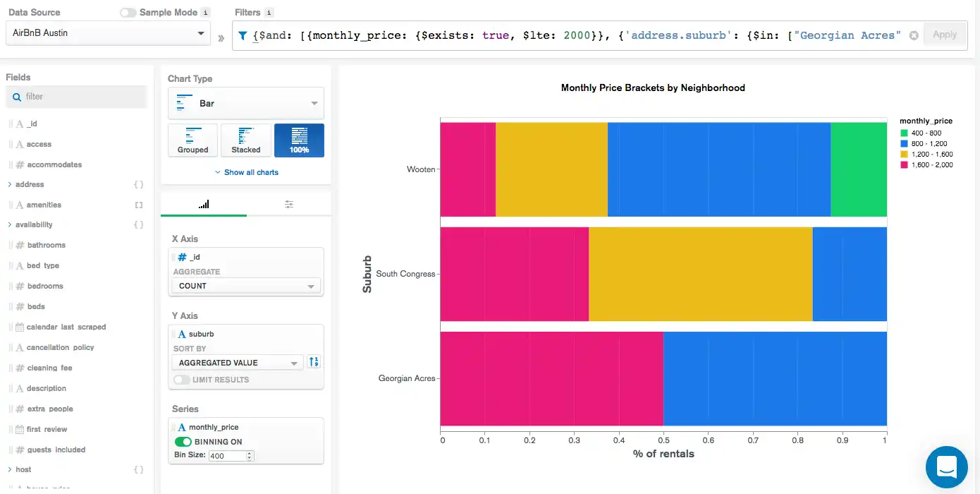Click the sort direction arrows beside AGGREGATED VALUE
Image resolution: width=980 pixels, height=494 pixels.
coord(314,361)
